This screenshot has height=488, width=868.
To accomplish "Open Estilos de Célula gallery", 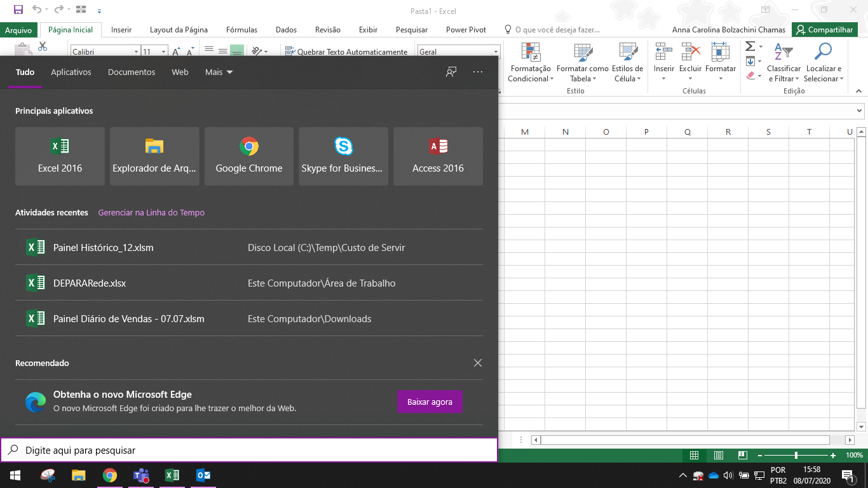I will pyautogui.click(x=627, y=62).
